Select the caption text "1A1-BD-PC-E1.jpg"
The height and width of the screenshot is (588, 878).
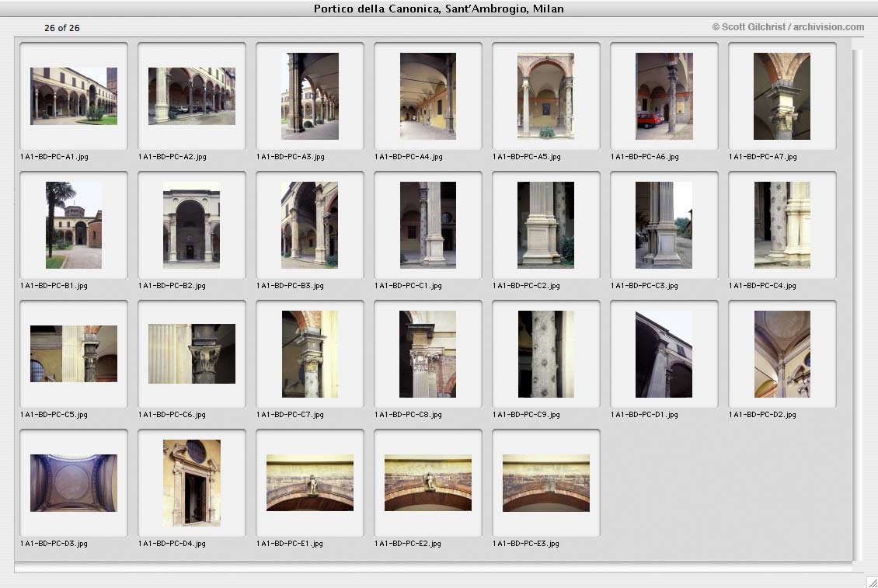coord(290,543)
